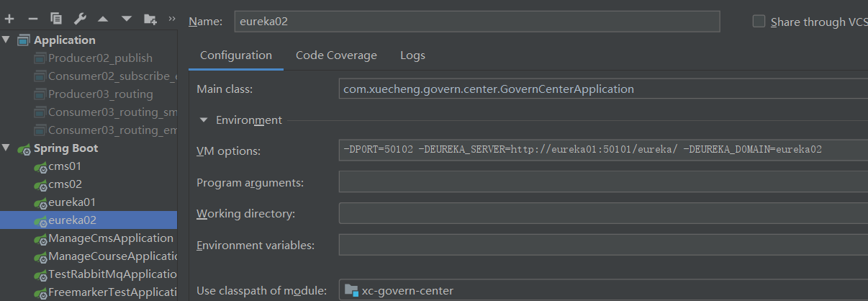Click the Application group icon
This screenshot has width=868, height=301.
[x=24, y=40]
